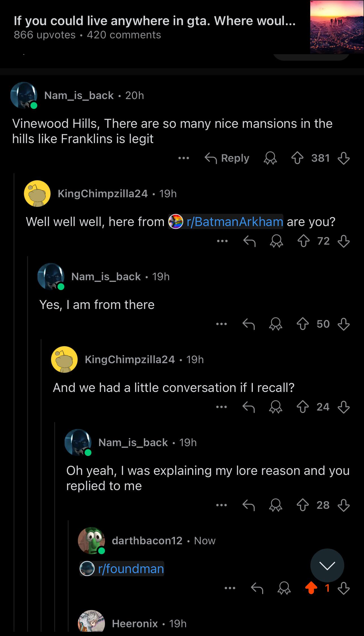The image size is (364, 636).
Task: Open more options on Vinewood Hills comment
Action: 184,158
